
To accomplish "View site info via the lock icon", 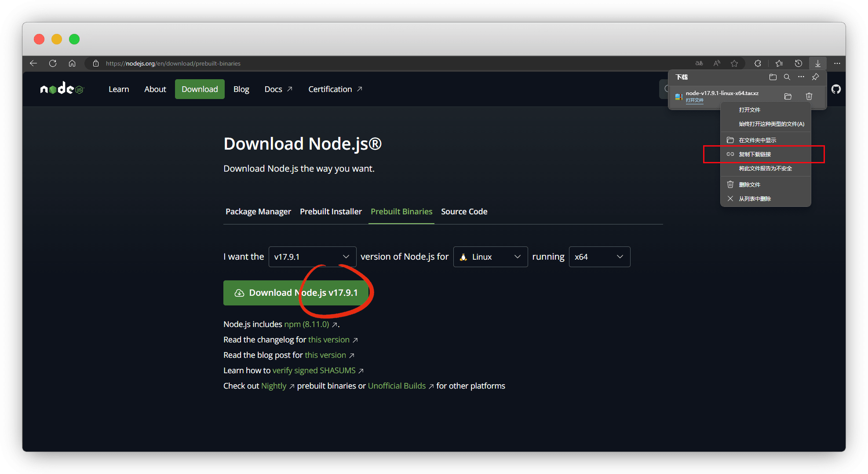I will pos(96,63).
